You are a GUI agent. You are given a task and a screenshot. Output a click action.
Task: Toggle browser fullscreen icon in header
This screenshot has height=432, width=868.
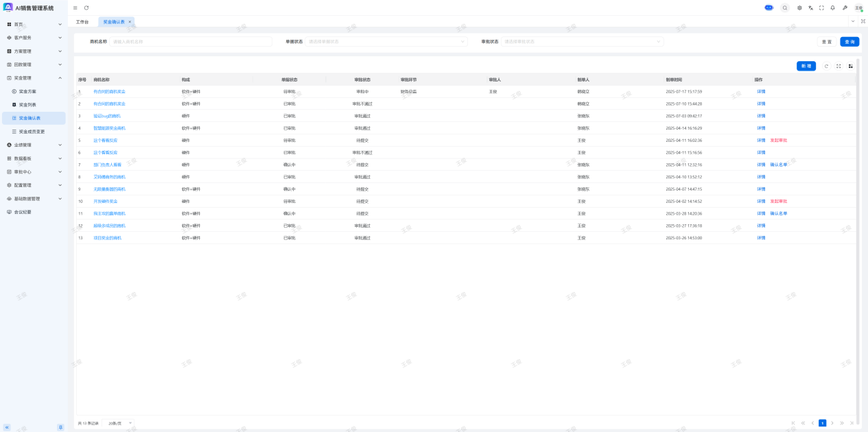tap(821, 8)
